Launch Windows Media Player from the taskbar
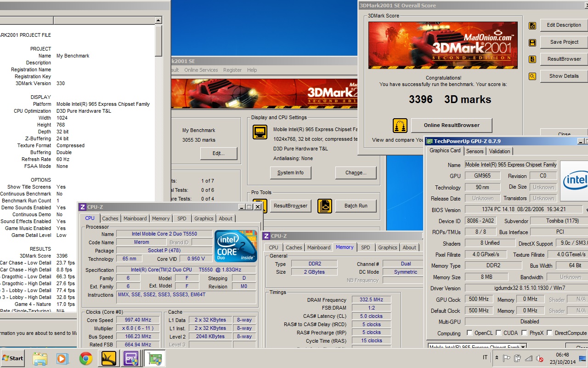This screenshot has height=368, width=588. coord(62,358)
